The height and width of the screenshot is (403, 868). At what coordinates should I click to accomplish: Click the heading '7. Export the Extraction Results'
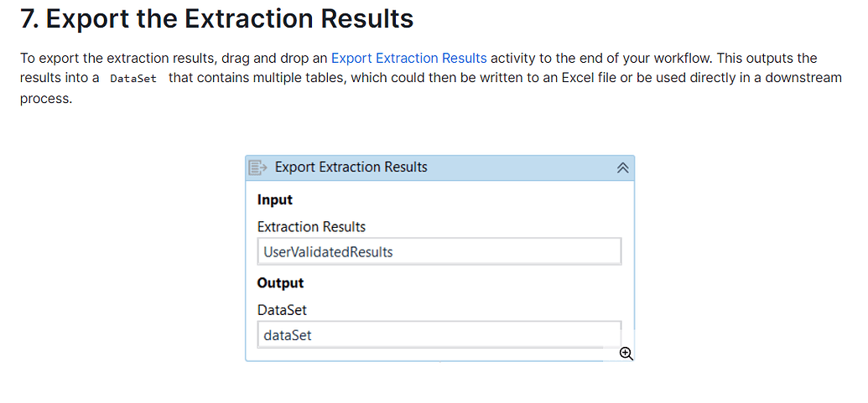(x=217, y=18)
